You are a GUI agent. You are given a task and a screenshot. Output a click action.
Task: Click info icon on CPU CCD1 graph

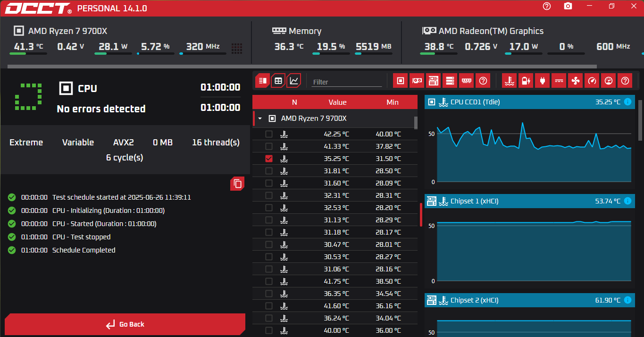point(627,102)
